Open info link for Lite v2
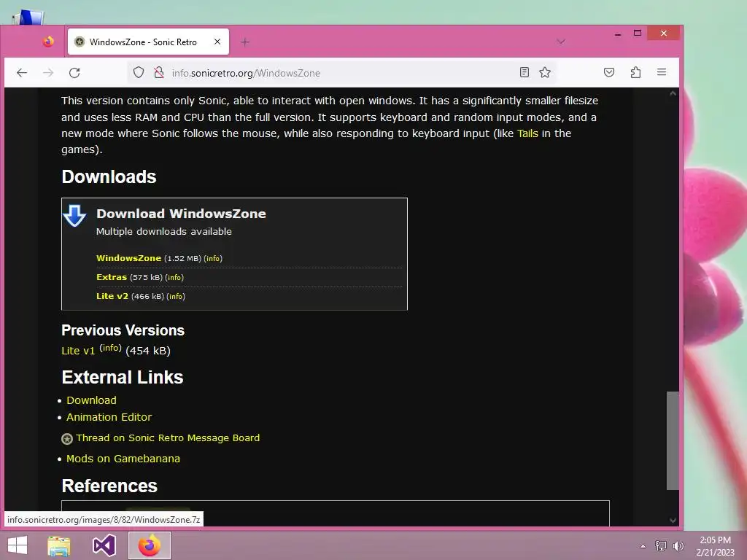This screenshot has height=560, width=747. [176, 297]
